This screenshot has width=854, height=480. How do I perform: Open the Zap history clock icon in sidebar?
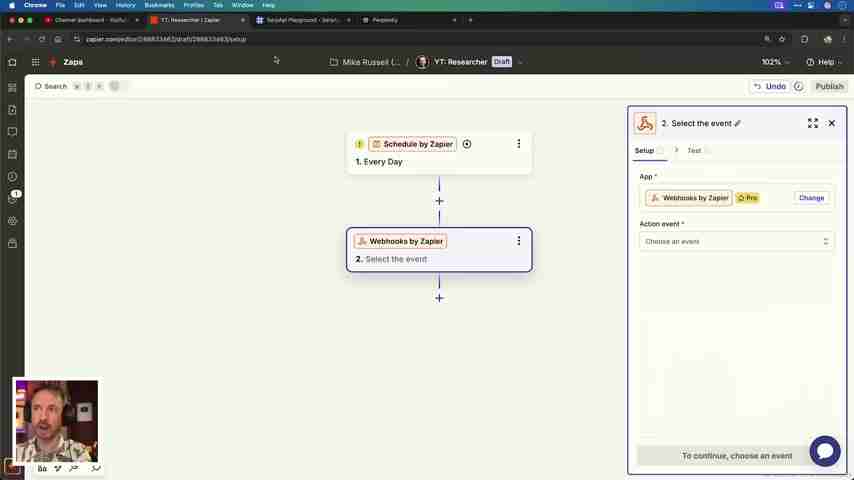(x=12, y=177)
